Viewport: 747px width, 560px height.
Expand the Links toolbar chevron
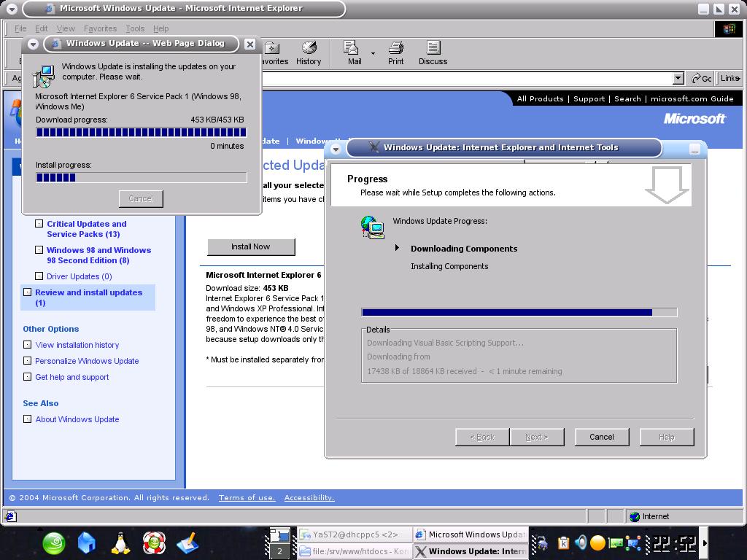[x=737, y=79]
